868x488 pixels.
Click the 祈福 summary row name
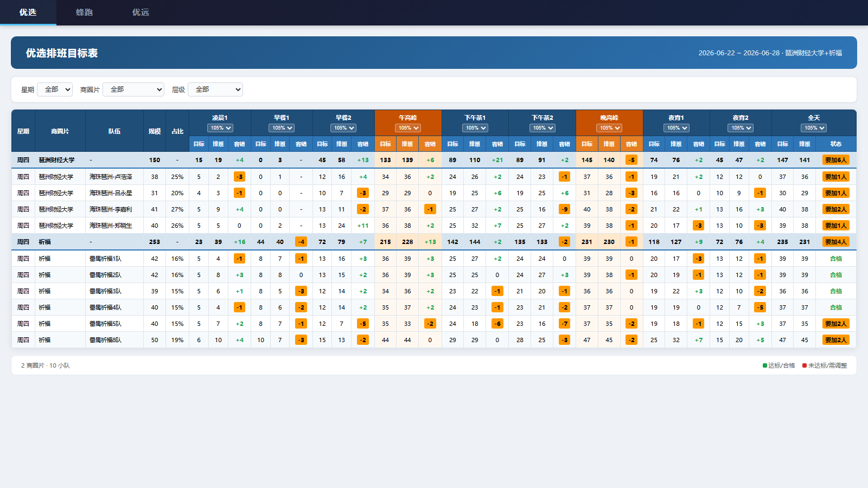coord(44,242)
